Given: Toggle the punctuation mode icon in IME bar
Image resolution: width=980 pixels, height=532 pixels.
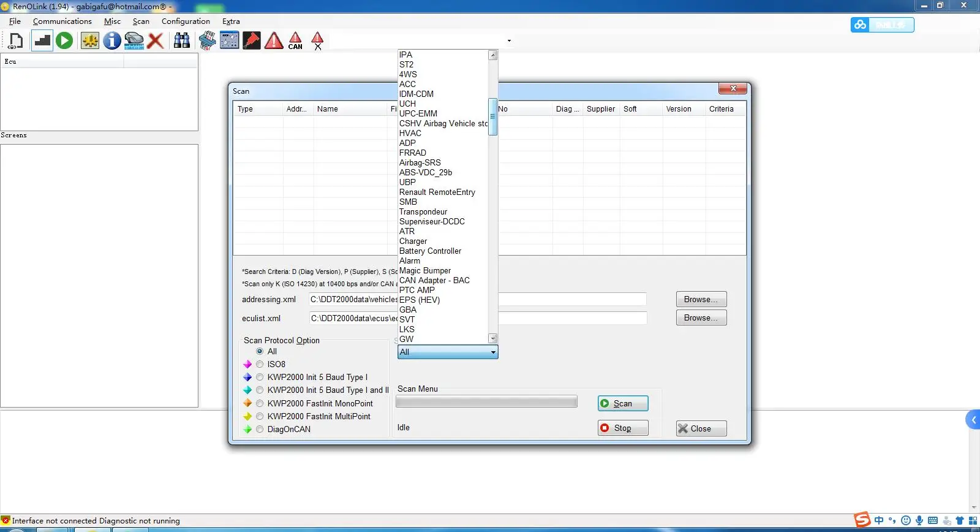Looking at the screenshot, I should [x=892, y=520].
